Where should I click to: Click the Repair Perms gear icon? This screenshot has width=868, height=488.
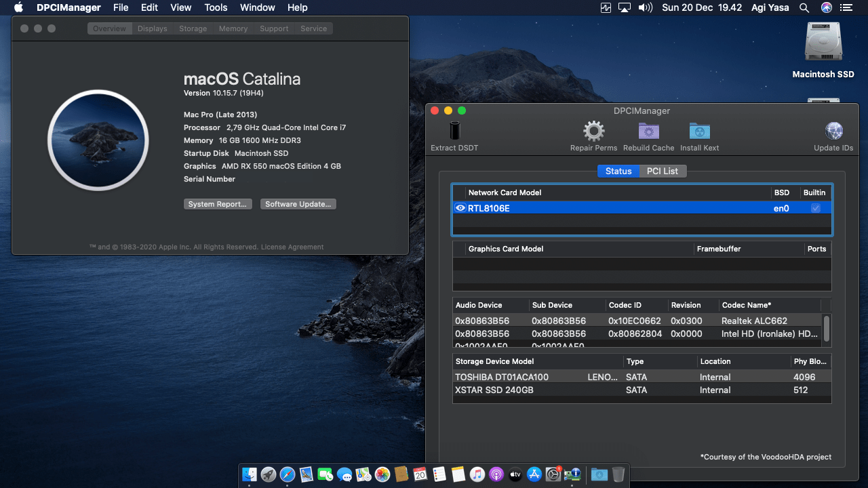[x=593, y=131]
